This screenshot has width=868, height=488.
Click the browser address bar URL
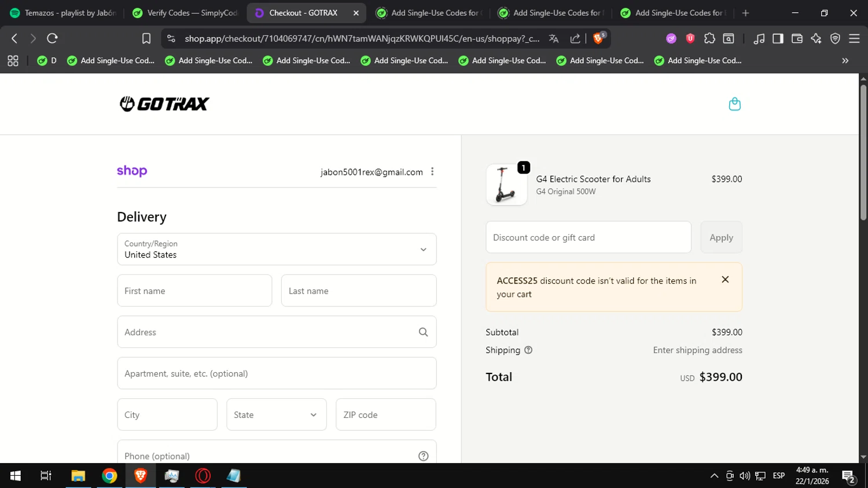362,38
